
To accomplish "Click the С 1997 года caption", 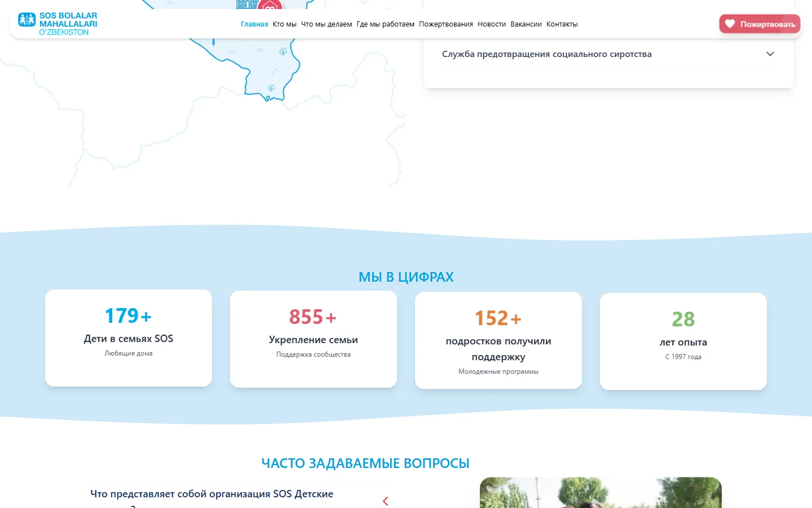I will [683, 357].
